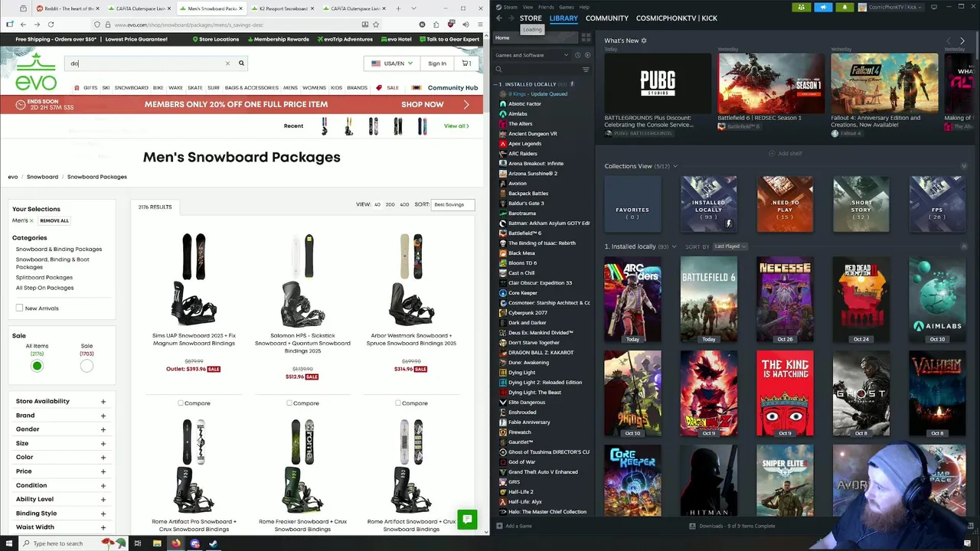The height and width of the screenshot is (551, 980).
Task: Open Firefox from the Windows taskbar
Action: coord(176,543)
